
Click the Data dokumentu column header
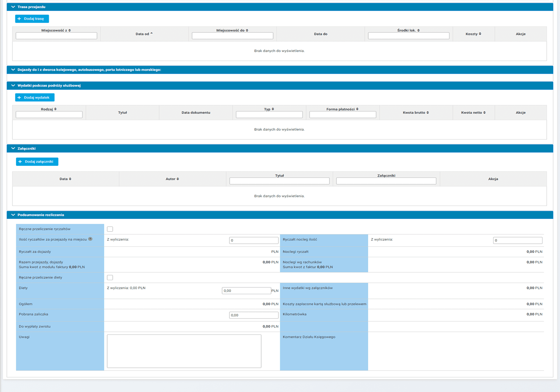click(196, 113)
